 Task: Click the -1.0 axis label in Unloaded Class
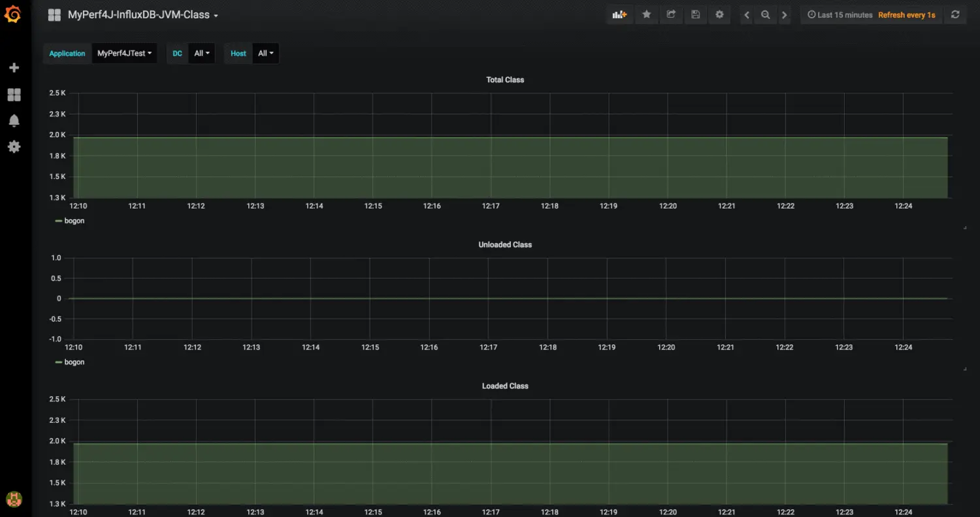[56, 339]
